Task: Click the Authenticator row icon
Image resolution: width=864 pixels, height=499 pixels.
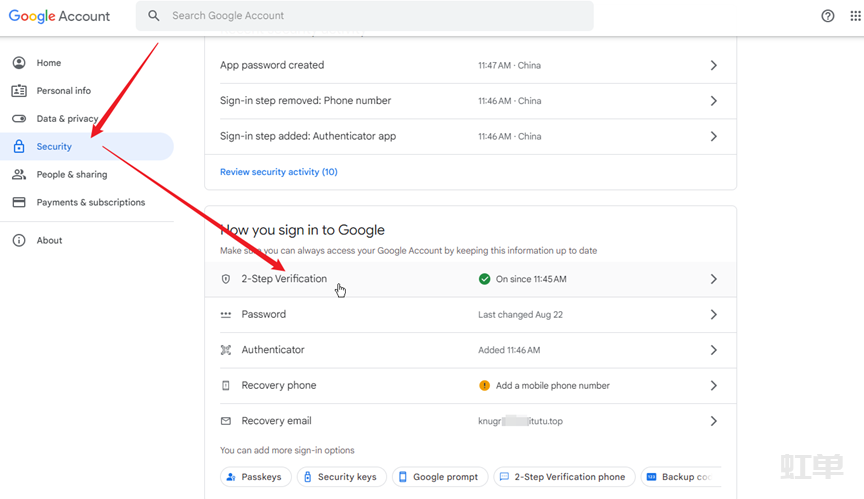Action: pyautogui.click(x=225, y=350)
